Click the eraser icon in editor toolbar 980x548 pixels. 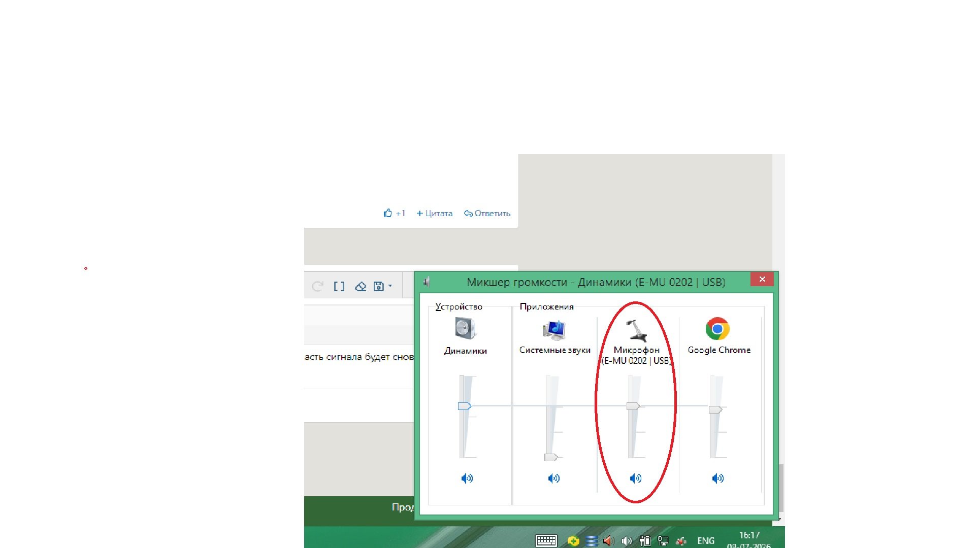[x=361, y=286]
